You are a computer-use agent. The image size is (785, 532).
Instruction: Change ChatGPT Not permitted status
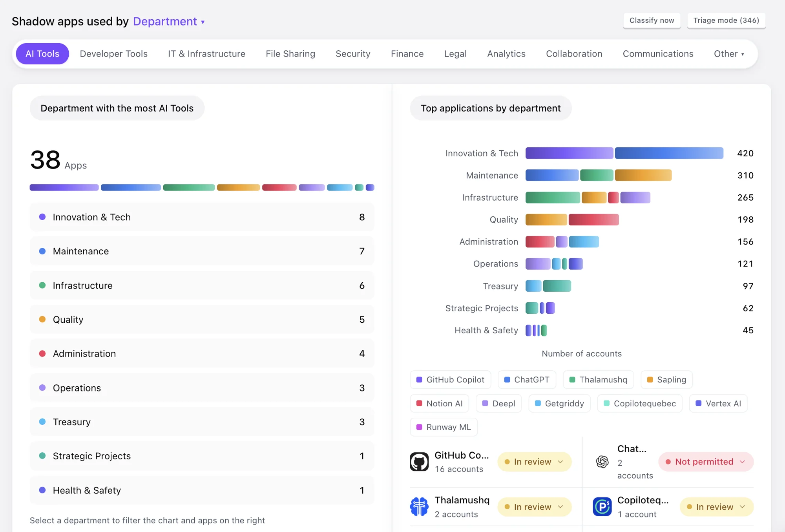click(706, 462)
